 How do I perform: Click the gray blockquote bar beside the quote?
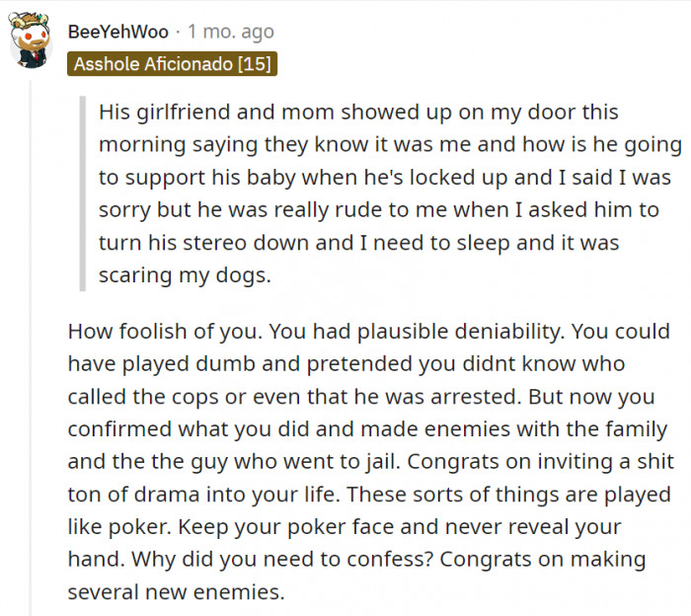[x=83, y=193]
